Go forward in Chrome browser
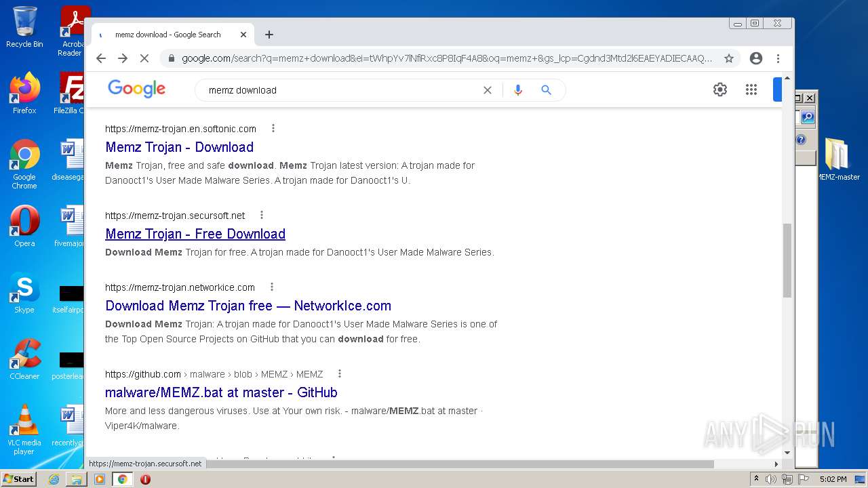868x488 pixels. click(x=123, y=58)
